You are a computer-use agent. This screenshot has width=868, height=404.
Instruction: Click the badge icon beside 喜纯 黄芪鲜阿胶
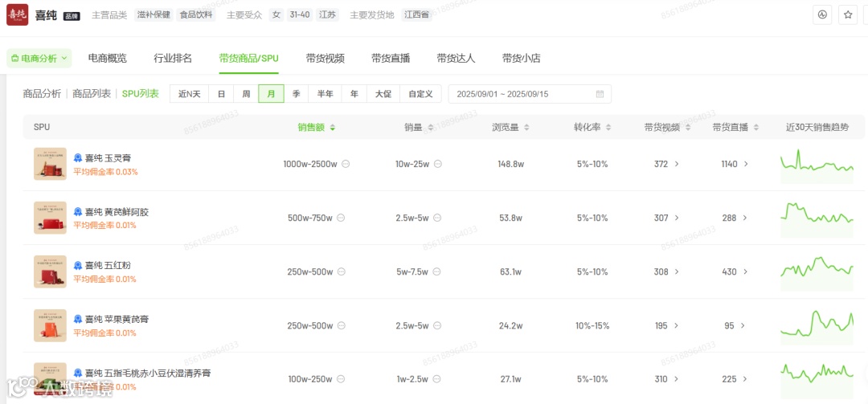tap(78, 212)
